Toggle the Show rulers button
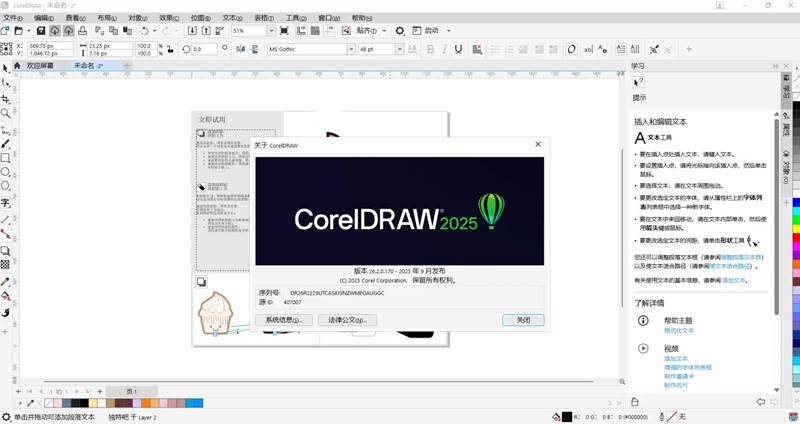Viewport: 800px width, 424px height. click(302, 31)
